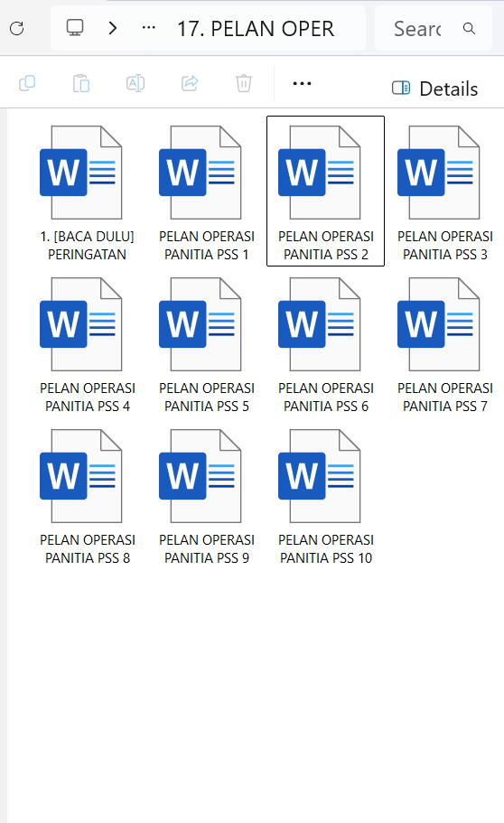Select PELAN OPERASI PANITIA PSS 1 file
The width and height of the screenshot is (504, 823).
pos(206,192)
